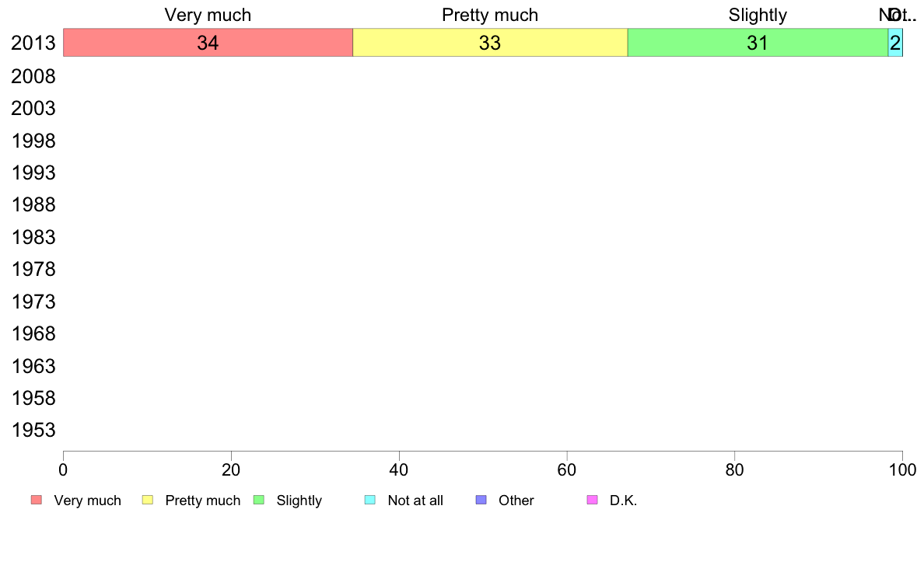Click the Not at all legend text

[415, 500]
